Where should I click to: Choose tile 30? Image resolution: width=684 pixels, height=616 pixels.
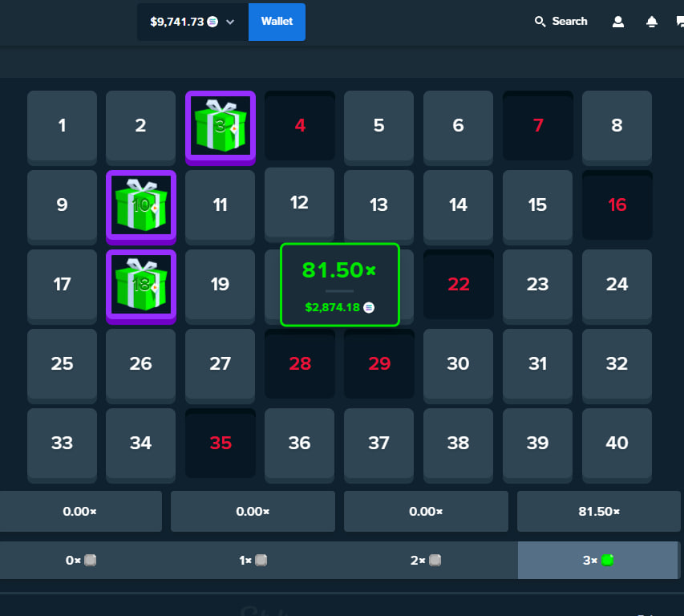[x=458, y=364]
